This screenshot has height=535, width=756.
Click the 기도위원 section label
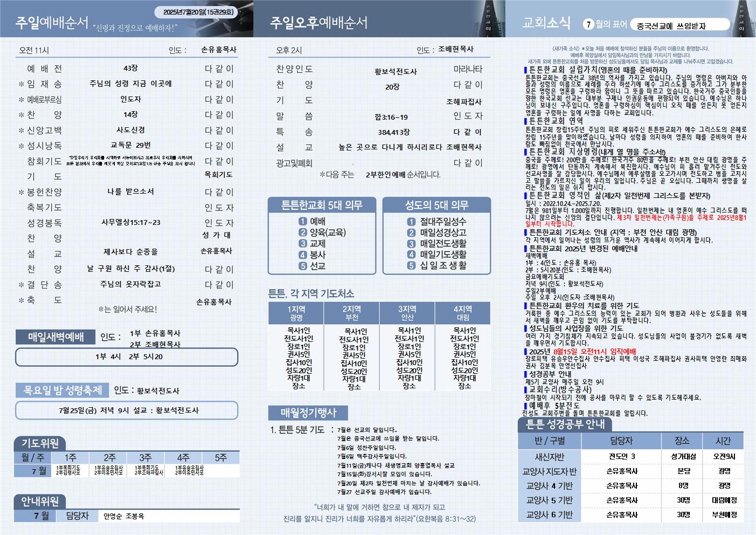point(40,443)
